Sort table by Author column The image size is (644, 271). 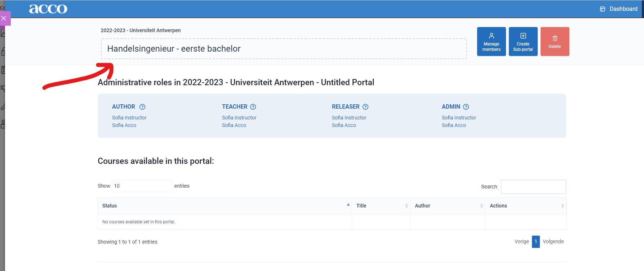pos(448,206)
